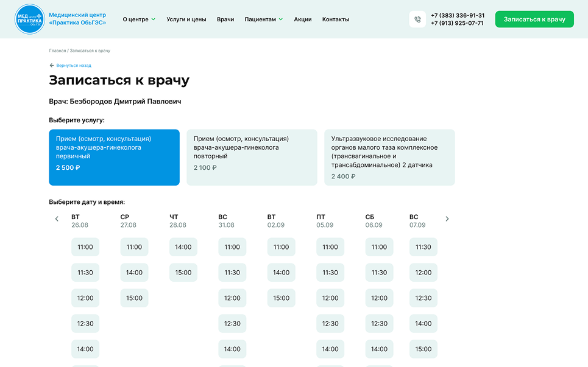
Task: Click back arrow beside Вернуться назад
Action: click(52, 65)
